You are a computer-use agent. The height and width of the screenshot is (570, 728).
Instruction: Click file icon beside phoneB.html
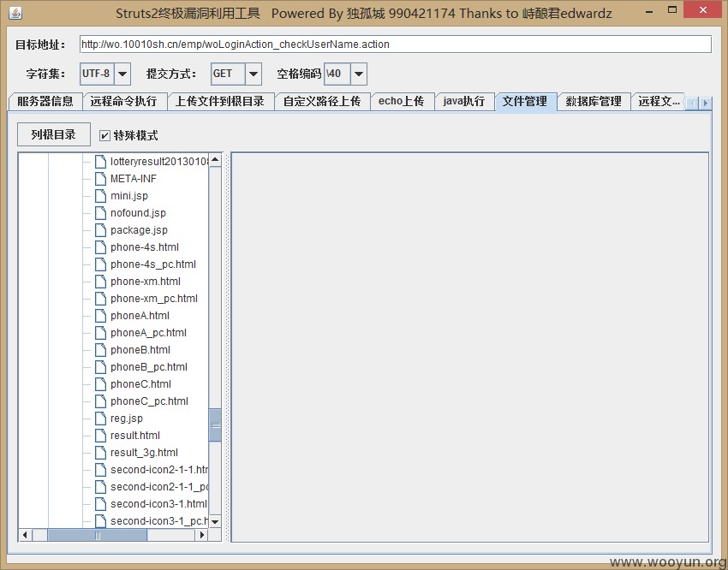(100, 350)
